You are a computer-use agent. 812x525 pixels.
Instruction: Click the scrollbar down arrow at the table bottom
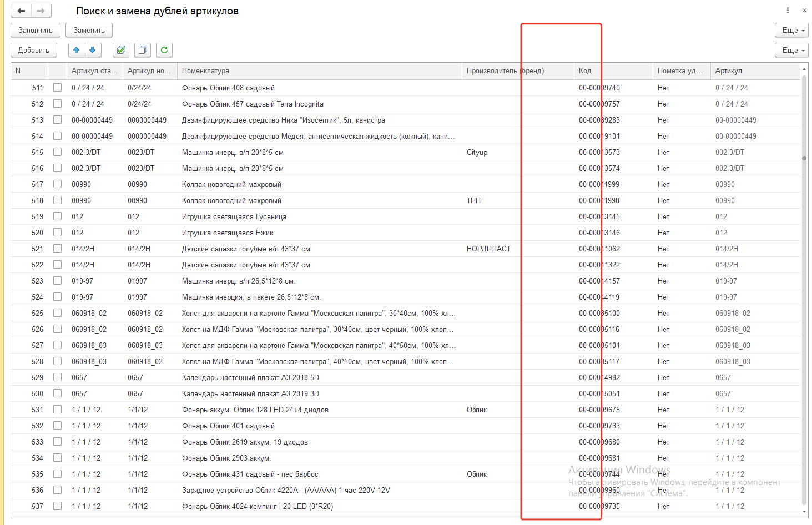coord(804,512)
